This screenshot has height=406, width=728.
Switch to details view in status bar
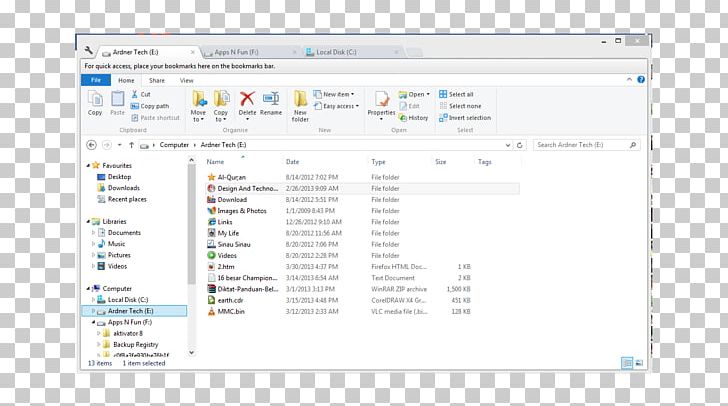pos(627,363)
